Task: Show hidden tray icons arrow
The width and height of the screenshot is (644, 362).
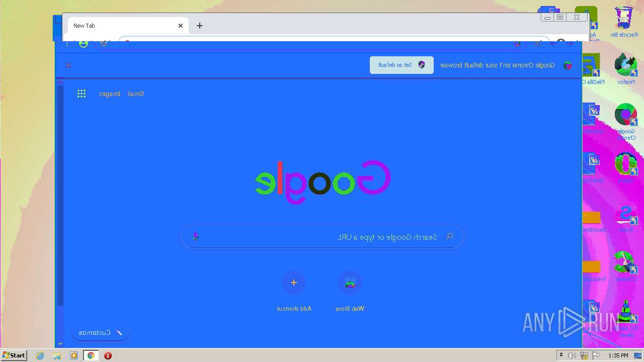Action: [561, 355]
